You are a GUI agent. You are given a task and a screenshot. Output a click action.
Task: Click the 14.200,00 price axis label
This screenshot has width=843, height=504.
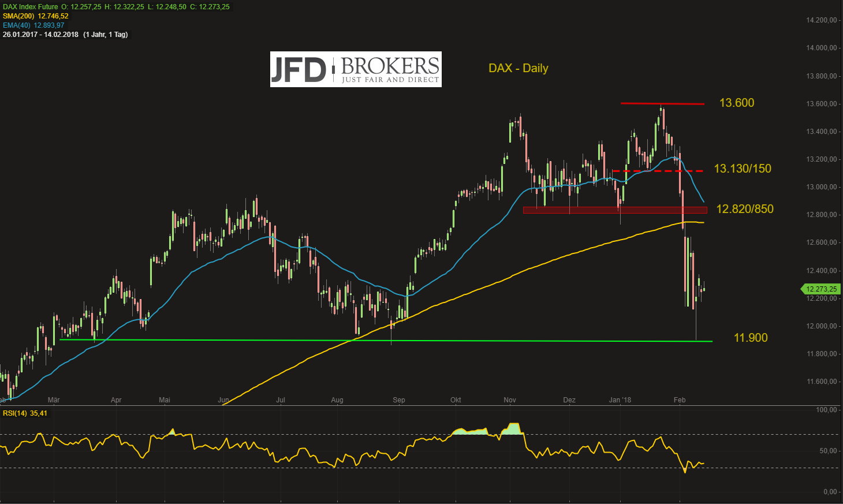(822, 20)
